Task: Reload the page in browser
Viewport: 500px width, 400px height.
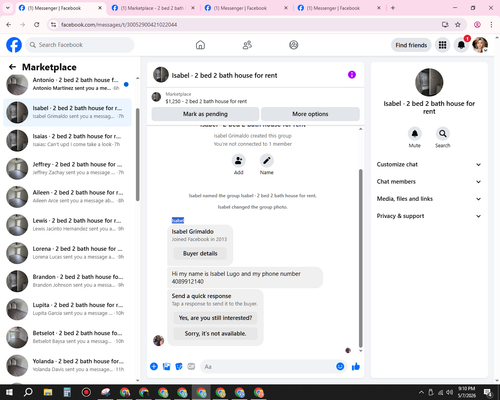Action: click(x=37, y=25)
